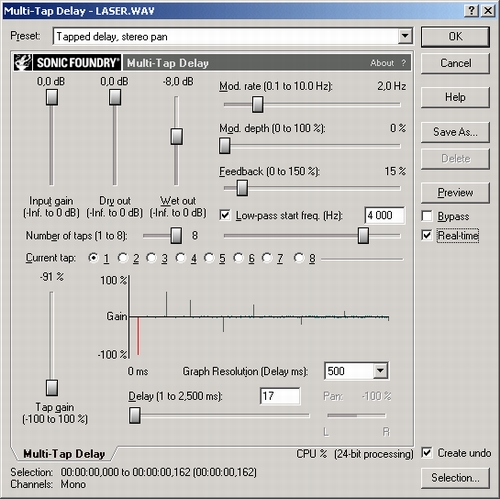Image resolution: width=500 pixels, height=499 pixels.
Task: Select current tap 8 radio button
Action: click(x=299, y=258)
